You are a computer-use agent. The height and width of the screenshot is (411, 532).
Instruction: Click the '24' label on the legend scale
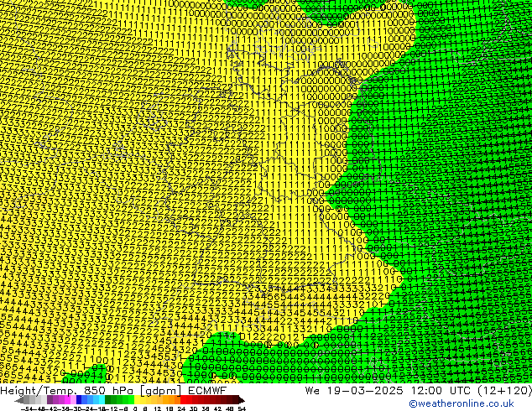pos(181,408)
